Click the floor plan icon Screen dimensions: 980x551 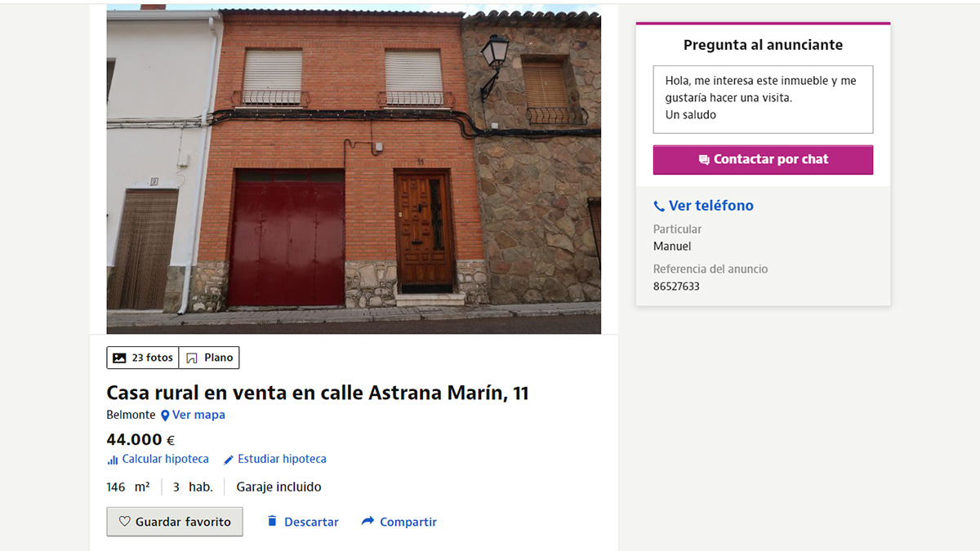(x=192, y=358)
